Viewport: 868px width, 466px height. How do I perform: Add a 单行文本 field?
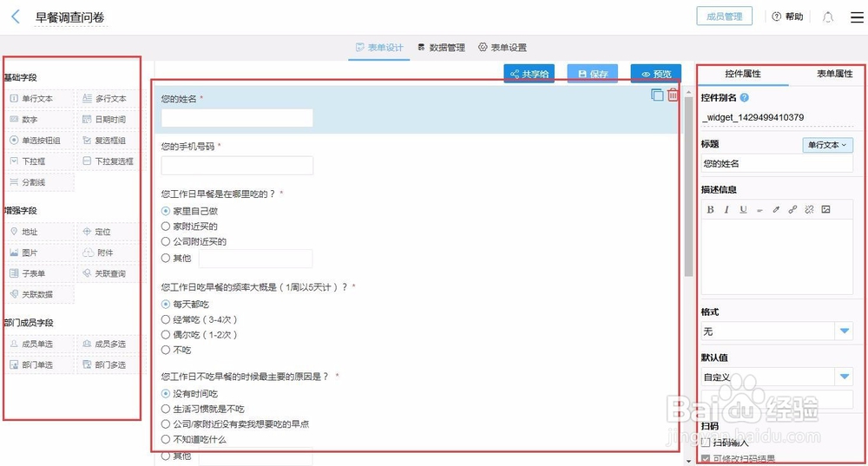tap(40, 99)
